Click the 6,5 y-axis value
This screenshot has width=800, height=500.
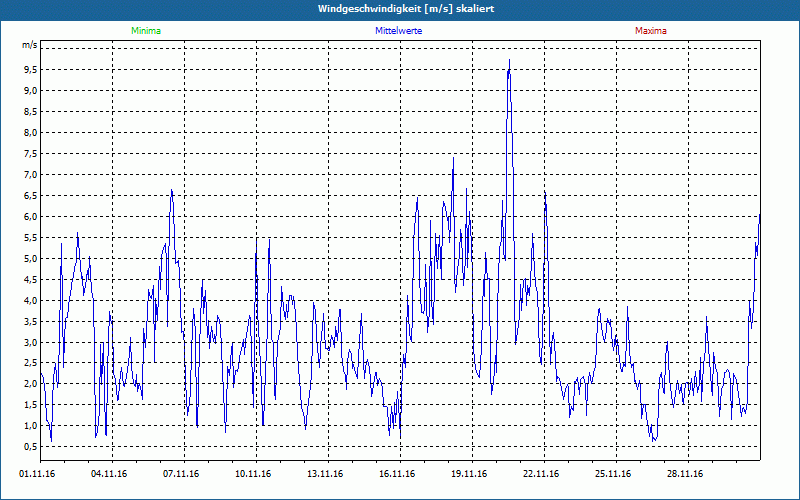point(31,195)
